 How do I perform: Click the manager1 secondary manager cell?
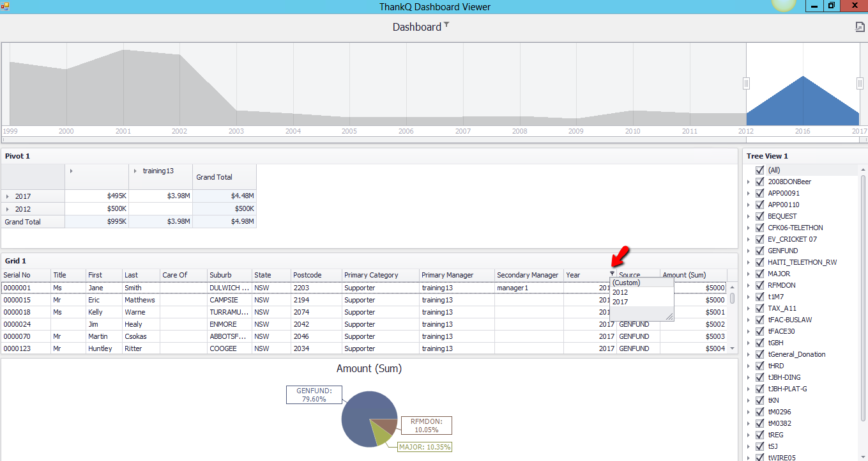coord(529,288)
